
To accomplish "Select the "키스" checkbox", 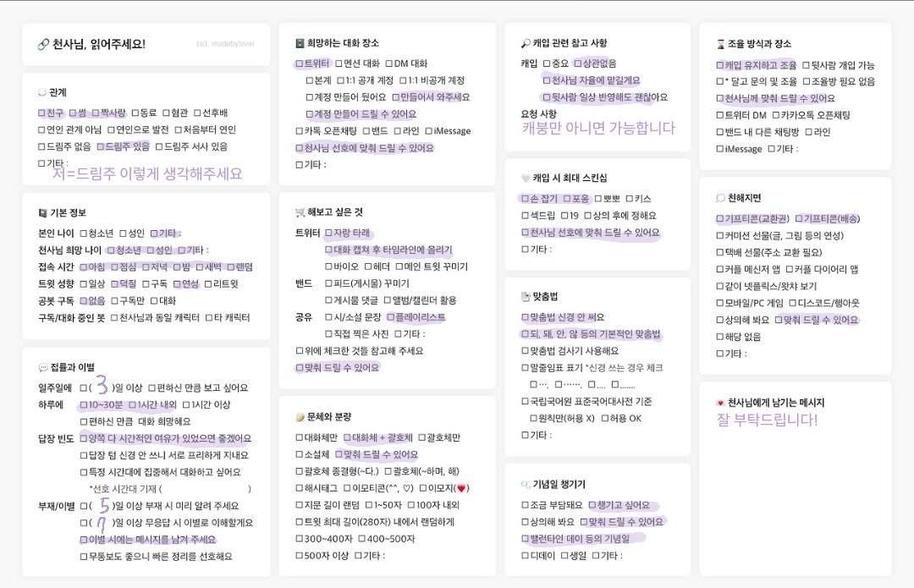I will coord(629,199).
